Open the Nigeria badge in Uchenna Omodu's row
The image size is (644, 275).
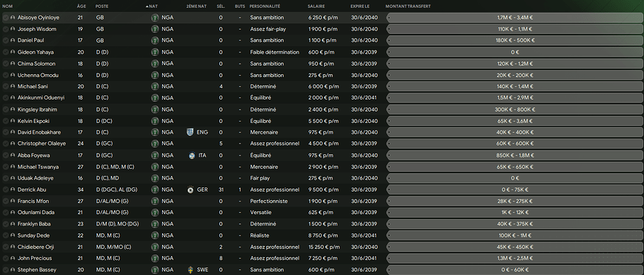(x=155, y=75)
